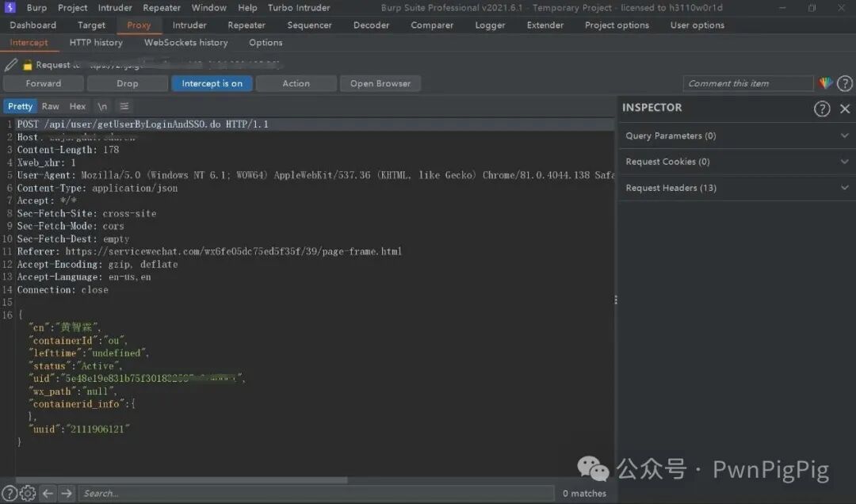Open the message editor hamburger menu
Screen dimensions: 856x504
124,106
